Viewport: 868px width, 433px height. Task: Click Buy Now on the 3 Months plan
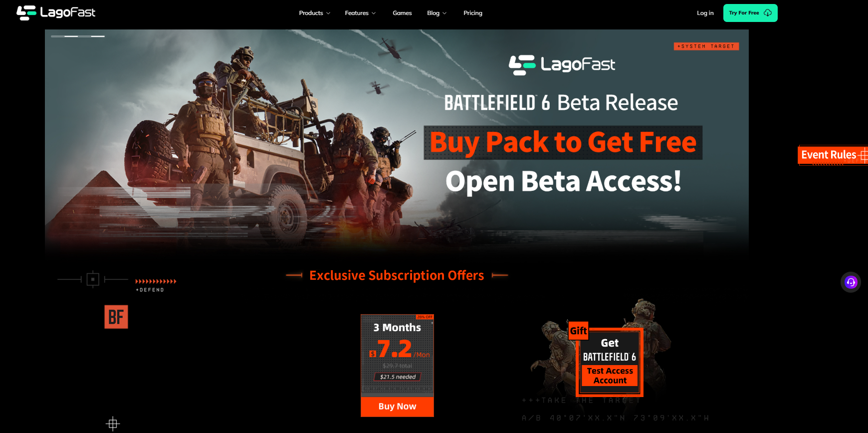(x=397, y=407)
